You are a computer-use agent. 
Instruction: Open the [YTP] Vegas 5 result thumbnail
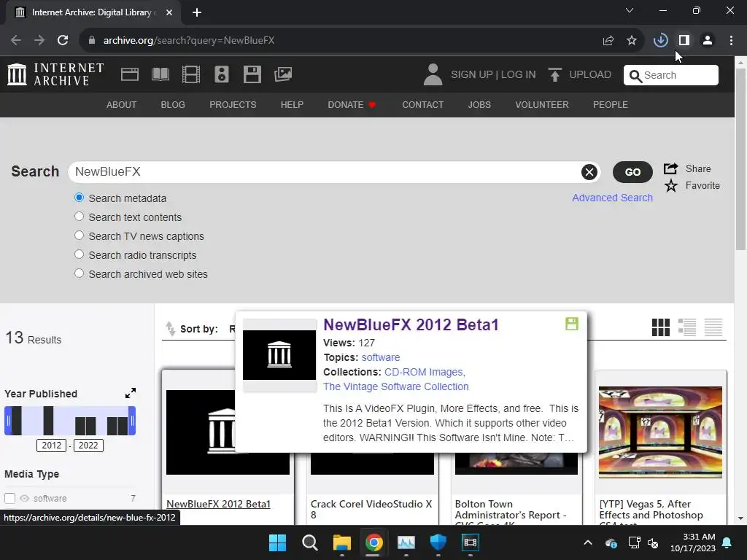660,432
